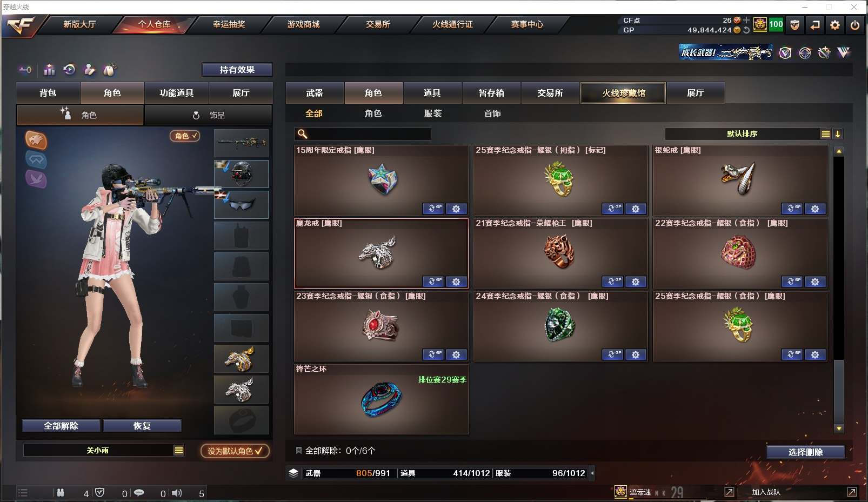Image resolution: width=868 pixels, height=502 pixels.
Task: Select the 锋芒之环 ring item thumbnail
Action: pyautogui.click(x=381, y=399)
